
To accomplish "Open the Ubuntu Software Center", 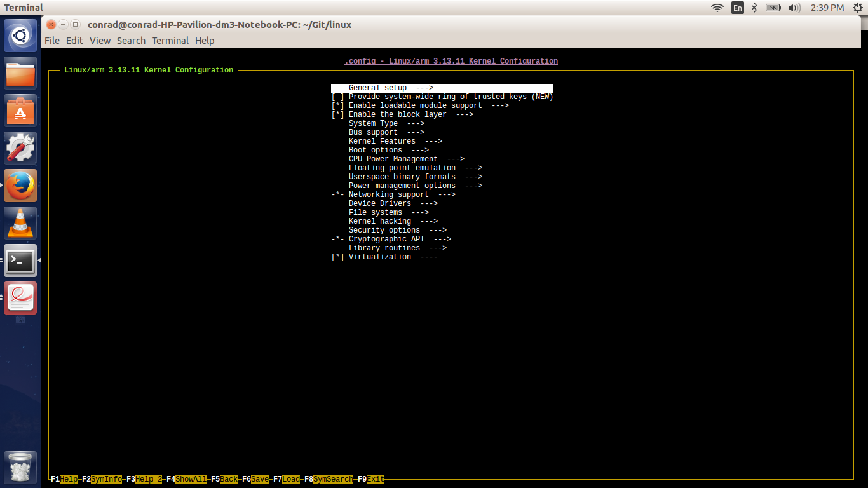I will point(20,110).
